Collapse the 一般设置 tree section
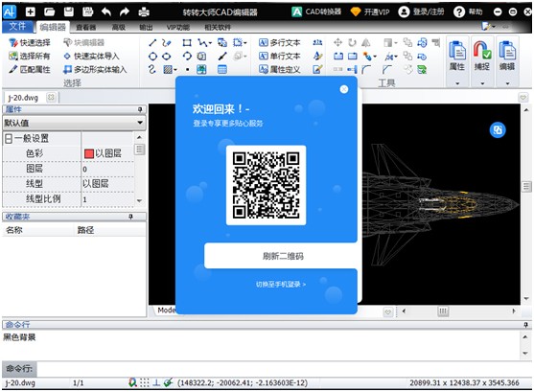Viewport: 534px width, 392px height. (9, 138)
